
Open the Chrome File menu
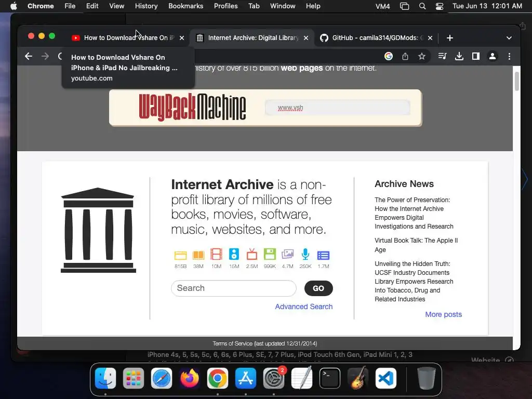click(70, 6)
